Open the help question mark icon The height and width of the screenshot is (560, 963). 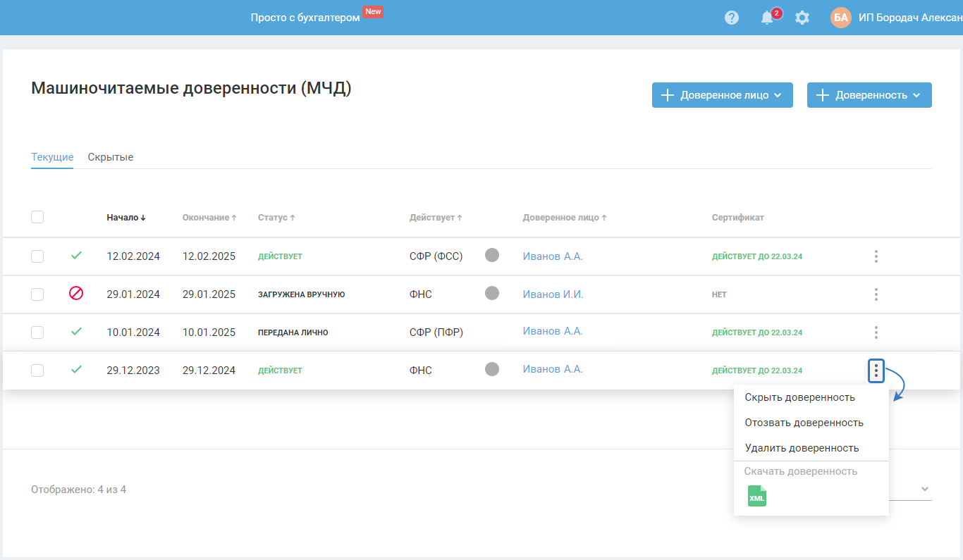(732, 18)
